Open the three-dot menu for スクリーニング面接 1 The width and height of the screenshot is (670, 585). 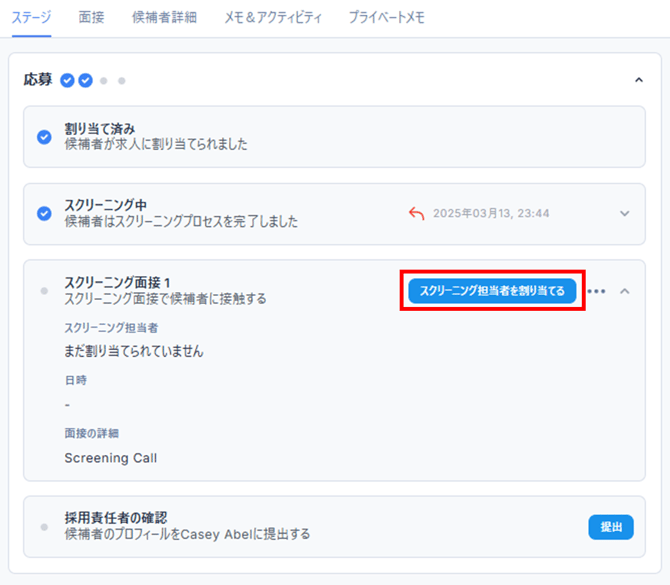pyautogui.click(x=597, y=291)
